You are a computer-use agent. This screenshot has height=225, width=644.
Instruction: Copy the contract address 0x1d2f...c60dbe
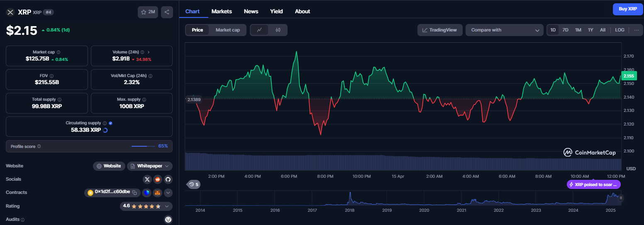click(134, 193)
